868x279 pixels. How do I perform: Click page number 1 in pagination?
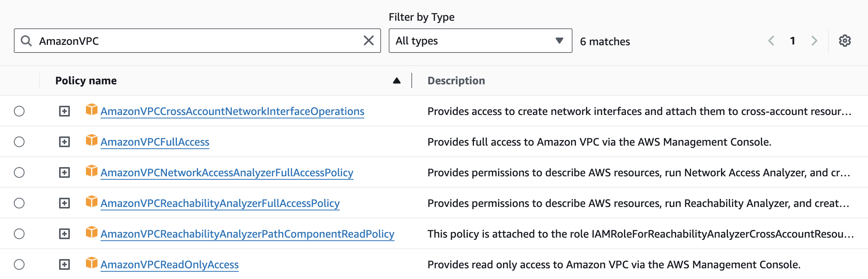(x=793, y=41)
